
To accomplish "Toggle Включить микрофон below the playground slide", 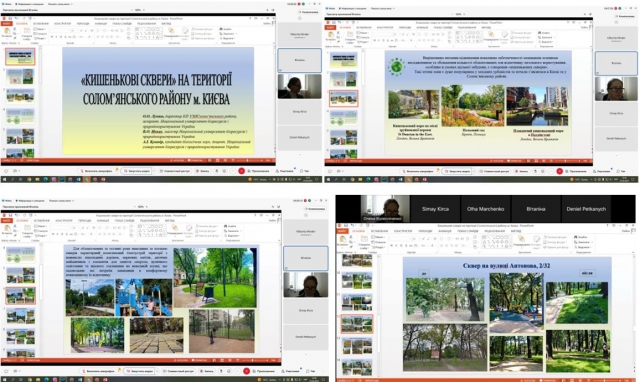I will 100,371.
